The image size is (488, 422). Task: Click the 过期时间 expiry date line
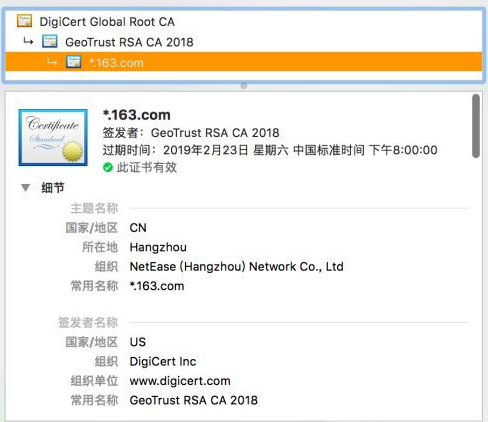coord(270,150)
